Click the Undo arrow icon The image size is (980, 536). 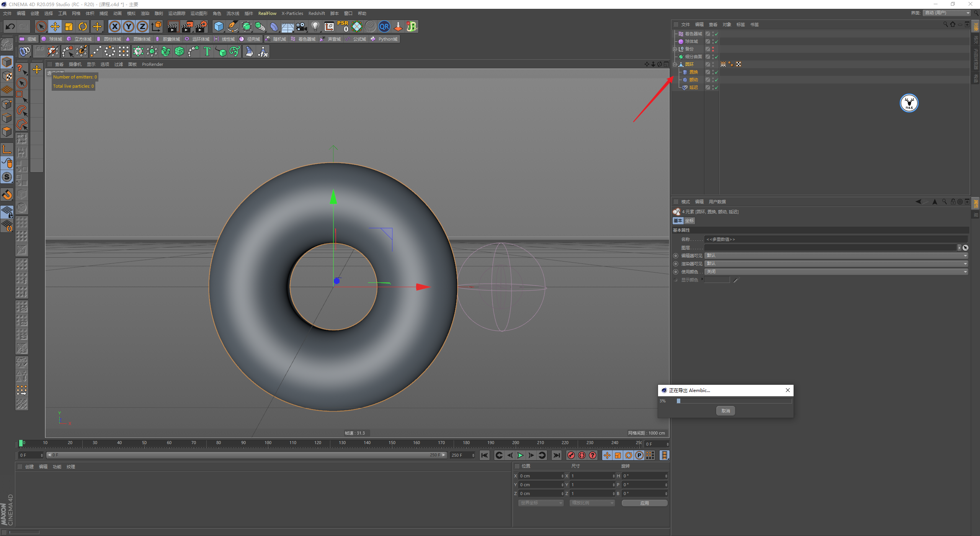click(x=10, y=26)
